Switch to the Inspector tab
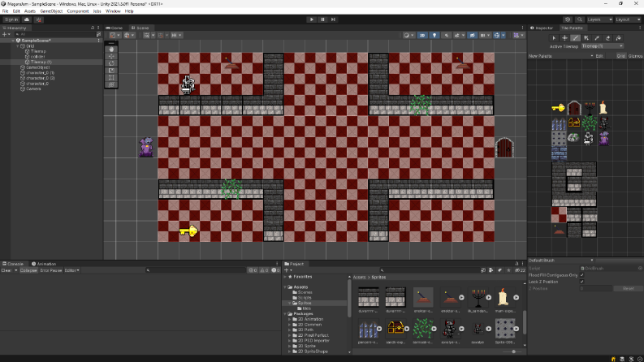Viewport: 644px width, 362px height. [x=542, y=28]
